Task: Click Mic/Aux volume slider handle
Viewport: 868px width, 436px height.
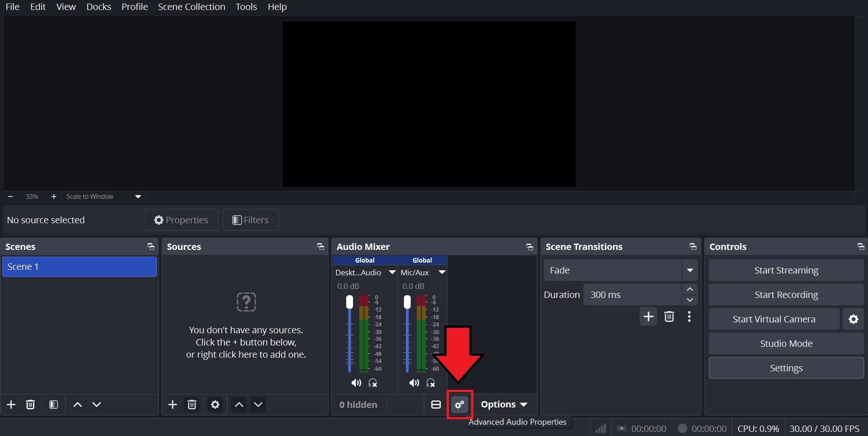Action: [x=407, y=302]
